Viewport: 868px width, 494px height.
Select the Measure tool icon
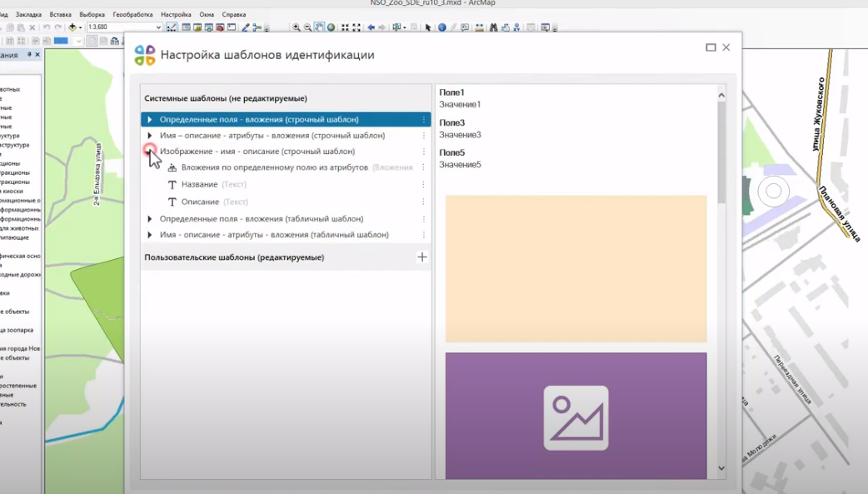pos(479,27)
